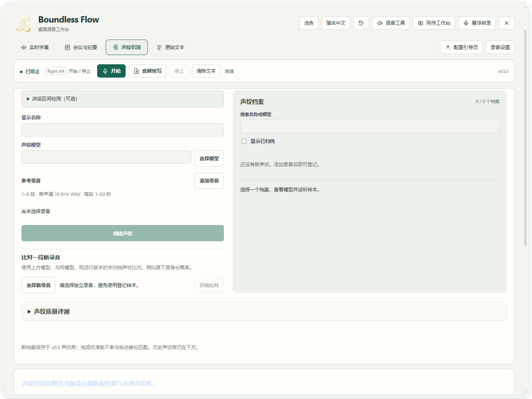This screenshot has height=399, width=532.
Task: Open 语音工具 voice tools
Action: click(x=391, y=23)
